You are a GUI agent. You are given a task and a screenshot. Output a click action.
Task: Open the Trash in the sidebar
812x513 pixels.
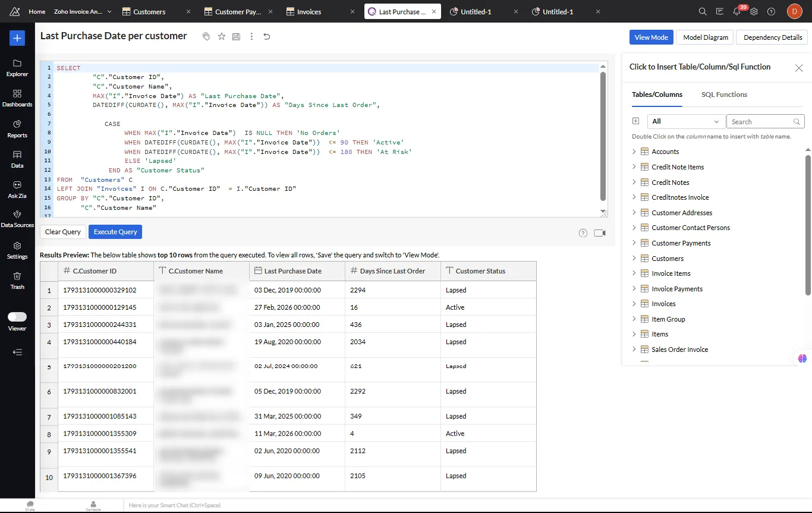pyautogui.click(x=17, y=281)
